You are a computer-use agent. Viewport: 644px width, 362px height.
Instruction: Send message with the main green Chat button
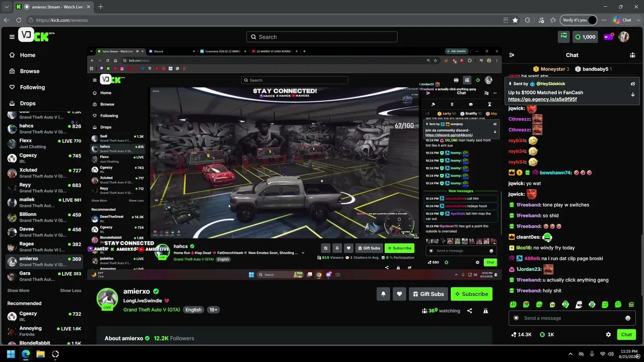click(626, 335)
